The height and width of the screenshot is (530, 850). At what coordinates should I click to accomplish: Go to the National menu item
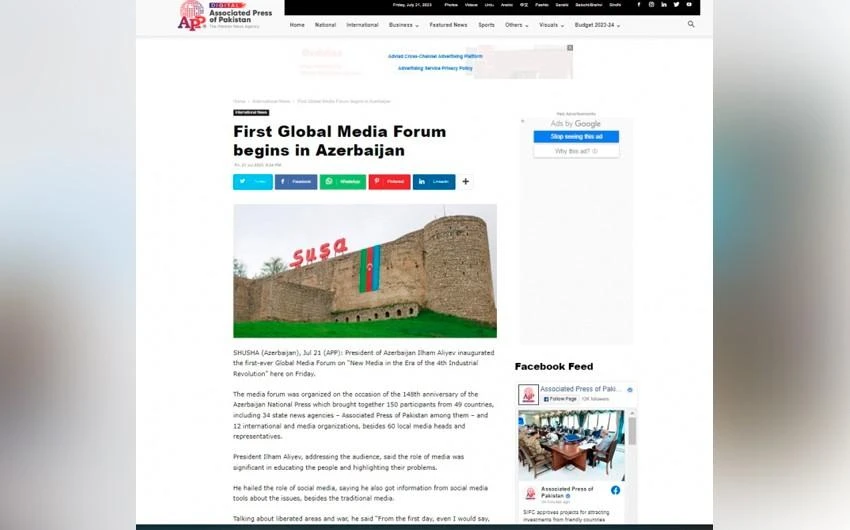pos(325,25)
